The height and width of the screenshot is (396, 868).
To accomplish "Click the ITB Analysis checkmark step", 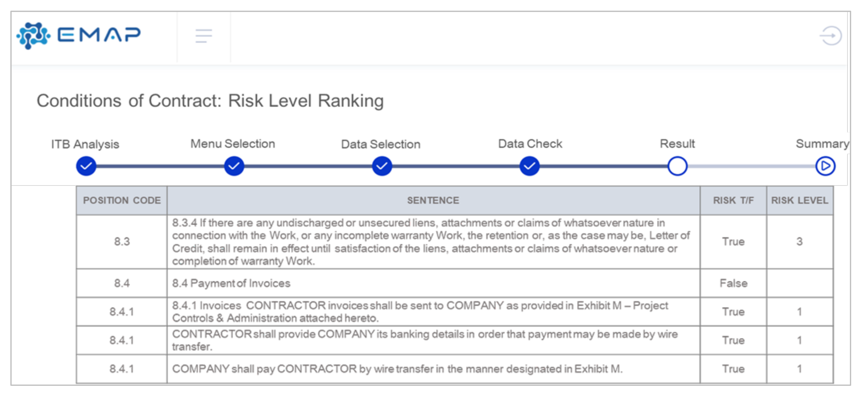I will pos(86,166).
